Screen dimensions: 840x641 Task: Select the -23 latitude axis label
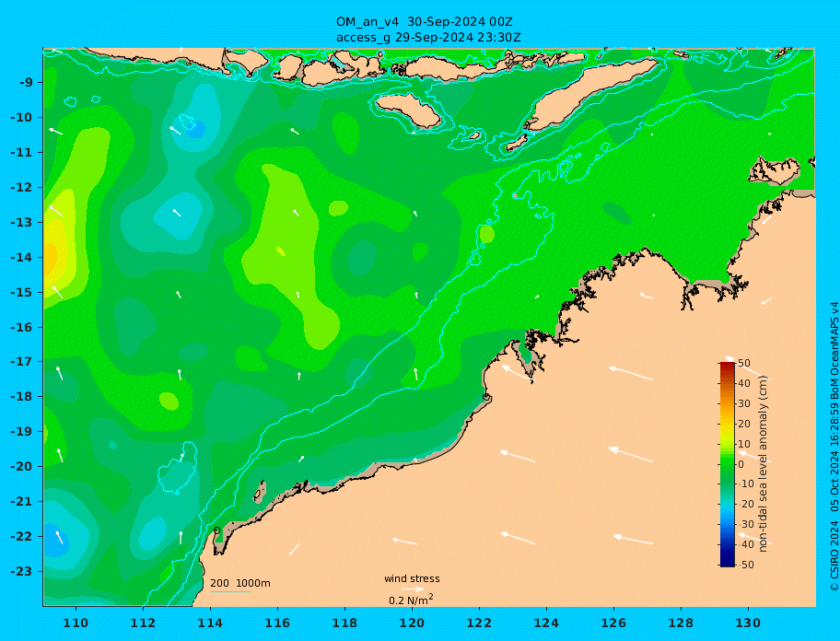point(22,571)
